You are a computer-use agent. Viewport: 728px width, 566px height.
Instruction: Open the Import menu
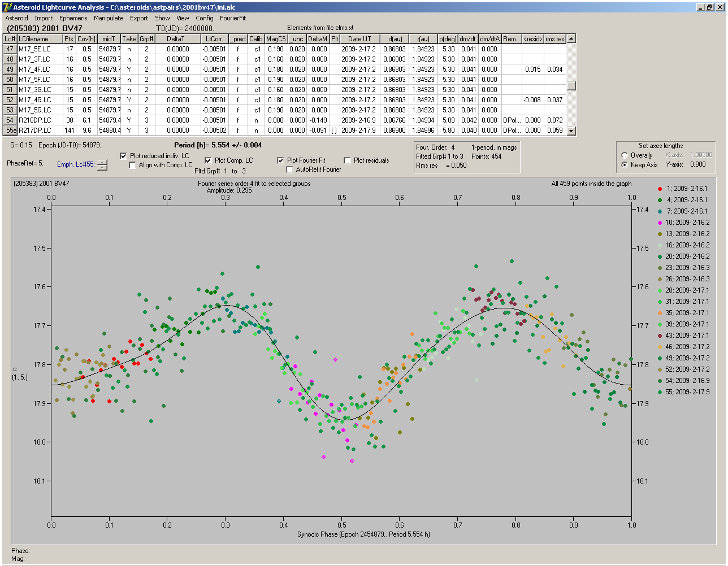pyautogui.click(x=44, y=18)
